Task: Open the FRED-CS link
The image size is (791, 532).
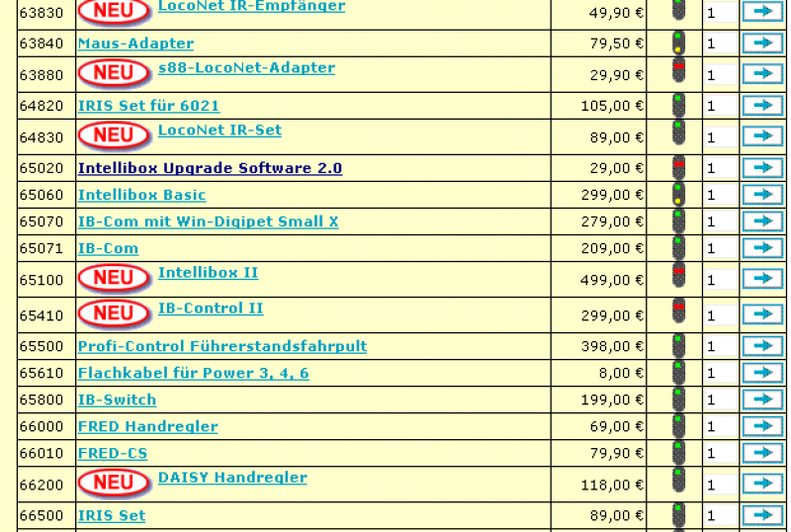Action: (113, 453)
